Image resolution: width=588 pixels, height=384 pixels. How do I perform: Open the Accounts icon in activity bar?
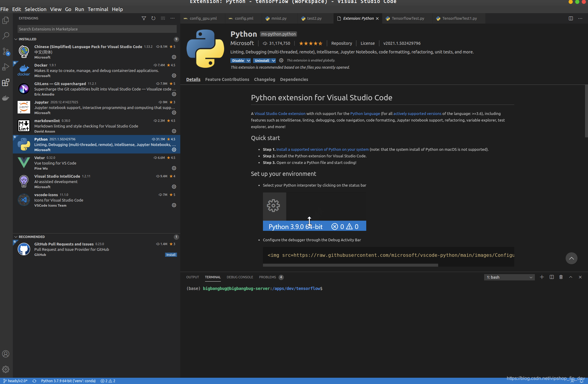[x=6, y=354]
